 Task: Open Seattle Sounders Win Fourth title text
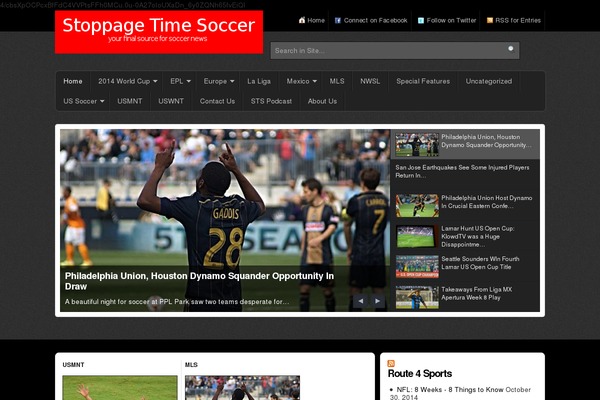[x=480, y=263]
